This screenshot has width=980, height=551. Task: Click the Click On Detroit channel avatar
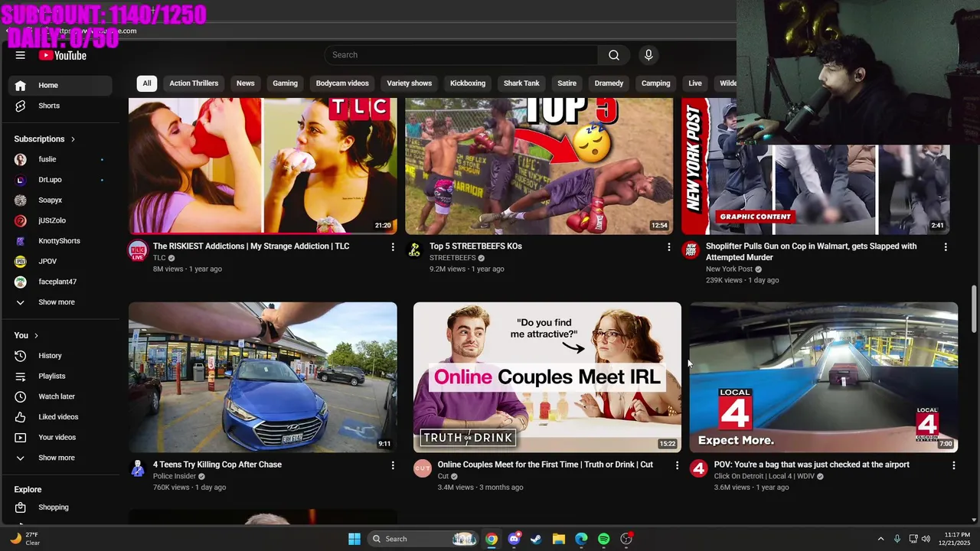point(699,468)
